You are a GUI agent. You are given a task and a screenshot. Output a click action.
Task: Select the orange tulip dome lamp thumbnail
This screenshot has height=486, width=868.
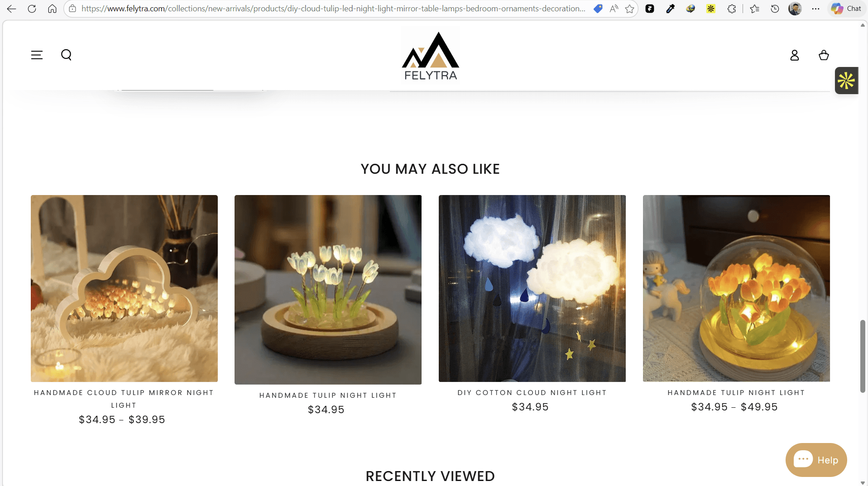point(736,288)
